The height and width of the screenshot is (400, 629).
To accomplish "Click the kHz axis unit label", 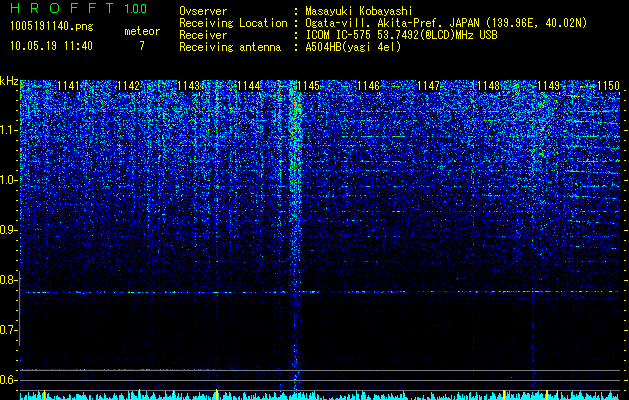I will coord(9,81).
